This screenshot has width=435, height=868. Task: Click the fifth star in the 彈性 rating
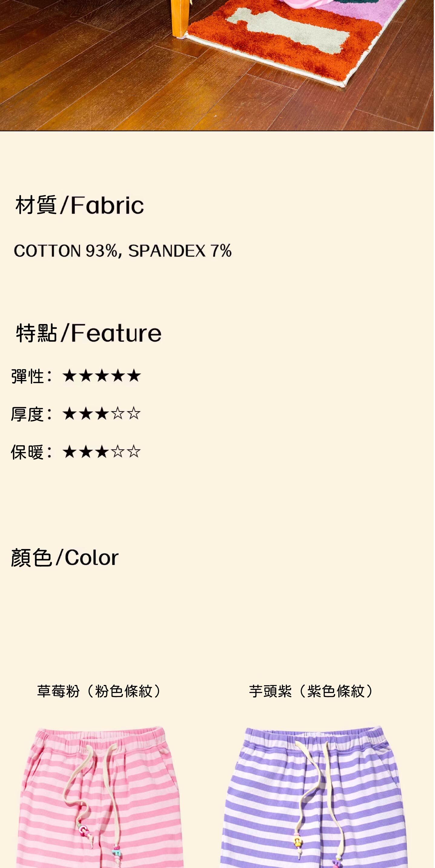pos(134,376)
